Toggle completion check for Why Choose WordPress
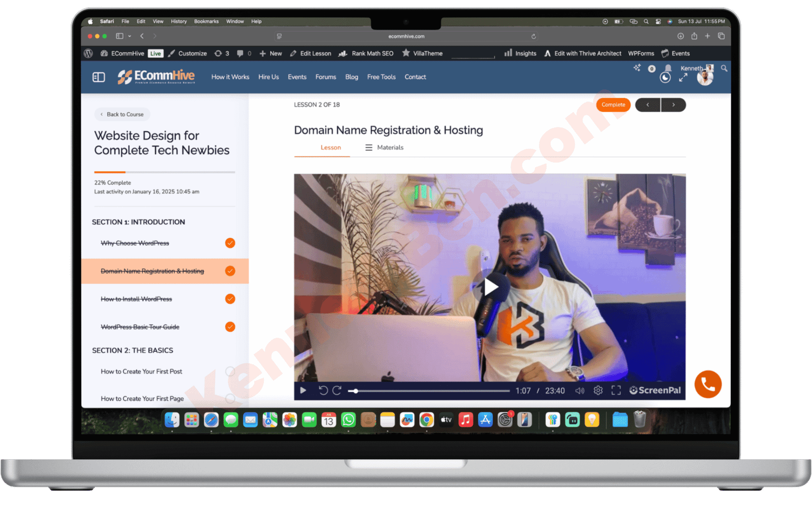The width and height of the screenshot is (812, 508). pos(230,243)
